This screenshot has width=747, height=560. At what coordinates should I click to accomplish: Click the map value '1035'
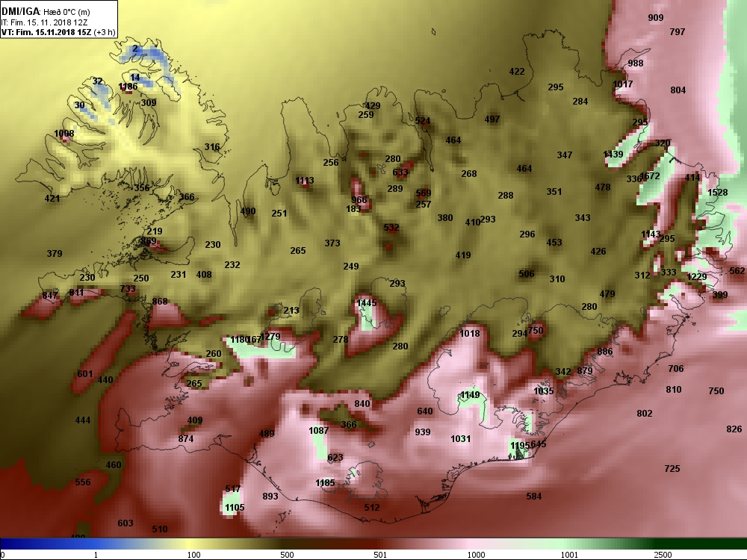click(x=543, y=391)
